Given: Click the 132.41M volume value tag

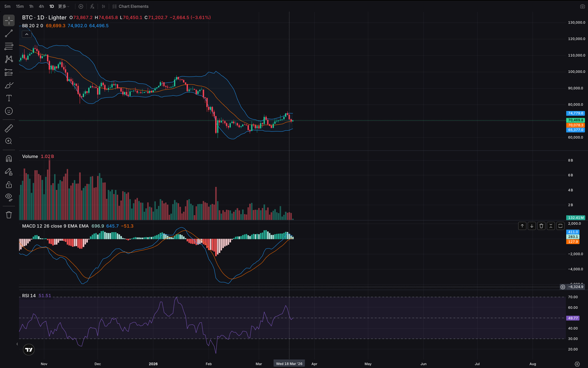Looking at the screenshot, I should (x=576, y=218).
